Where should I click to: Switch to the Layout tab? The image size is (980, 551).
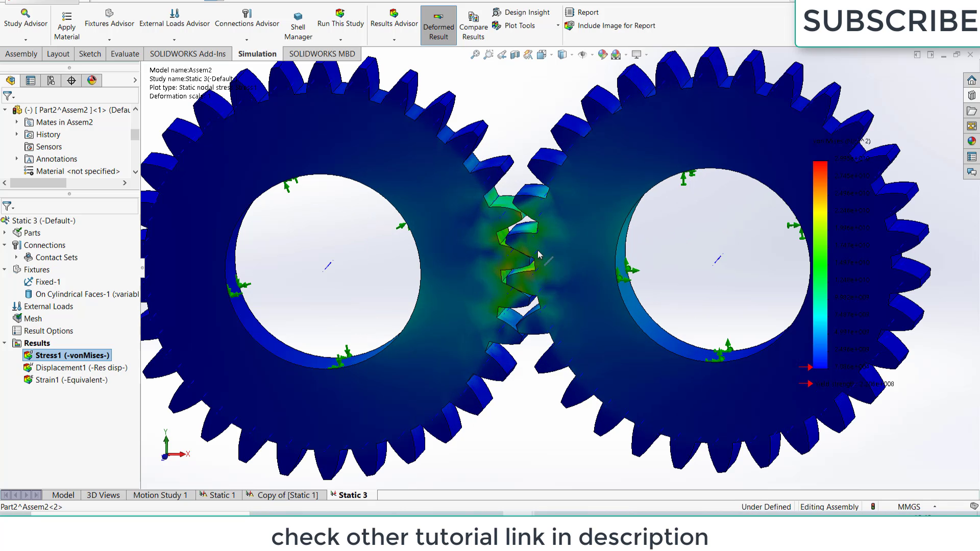(58, 54)
